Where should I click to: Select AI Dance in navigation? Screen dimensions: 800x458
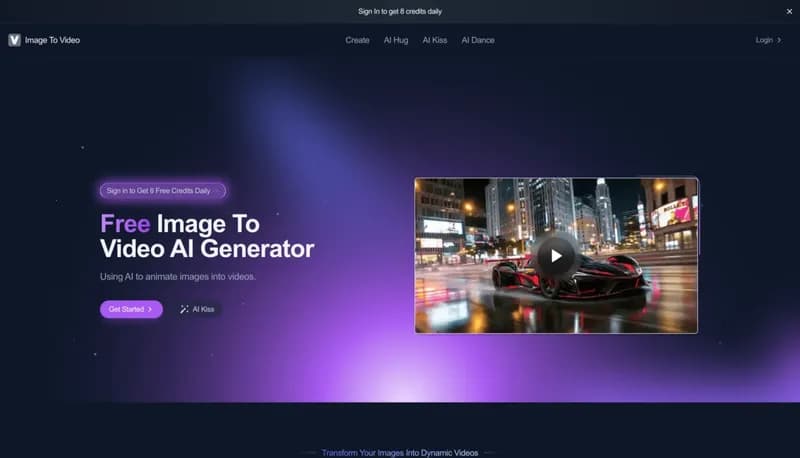478,40
